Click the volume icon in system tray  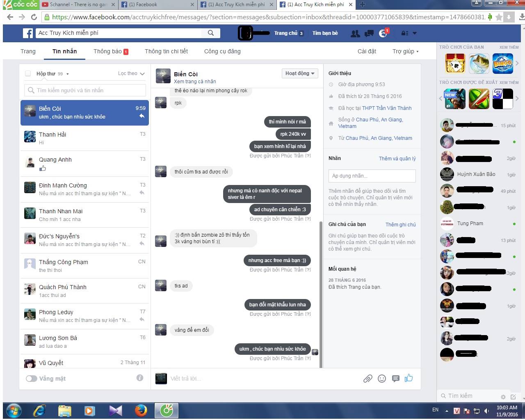tap(486, 411)
